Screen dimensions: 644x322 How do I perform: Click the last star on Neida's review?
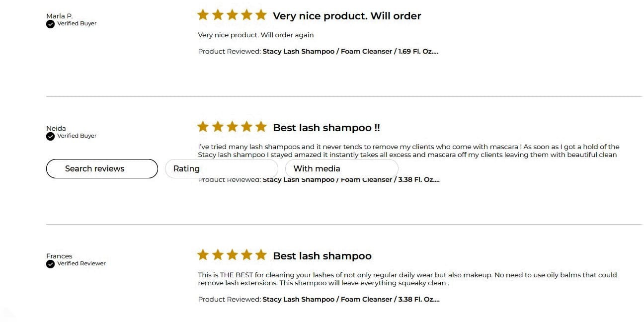point(261,127)
